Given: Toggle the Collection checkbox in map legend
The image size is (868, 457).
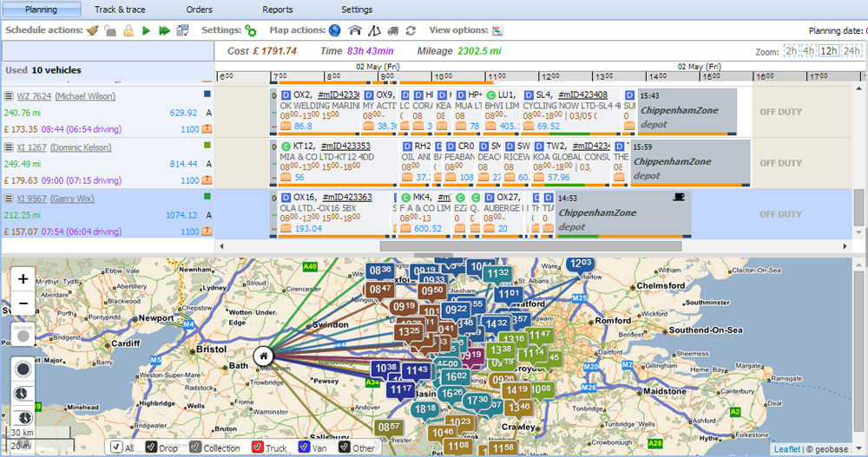Looking at the screenshot, I should (196, 447).
